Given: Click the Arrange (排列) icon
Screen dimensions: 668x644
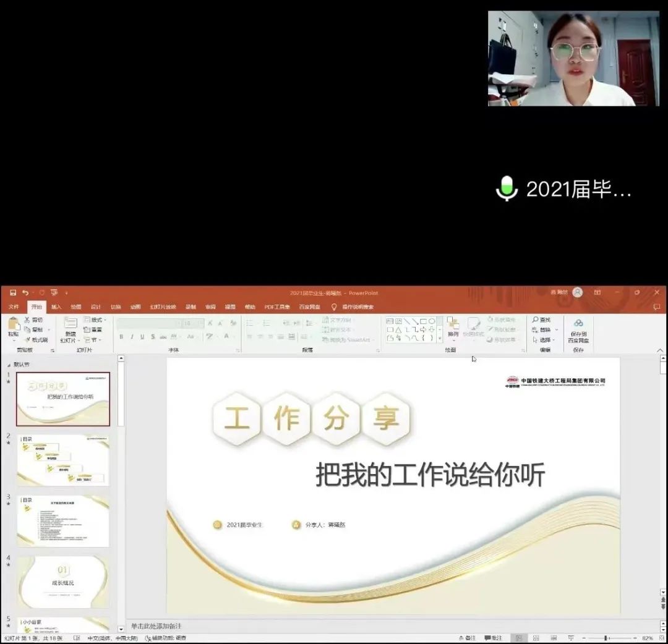Looking at the screenshot, I should (453, 324).
